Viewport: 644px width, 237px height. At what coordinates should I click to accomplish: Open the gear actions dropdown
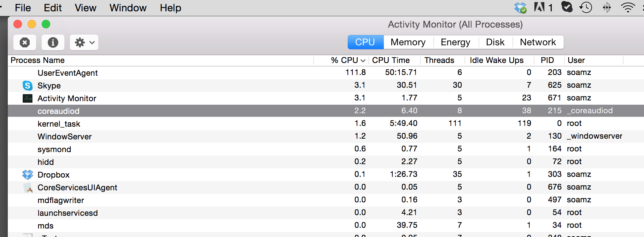(84, 42)
